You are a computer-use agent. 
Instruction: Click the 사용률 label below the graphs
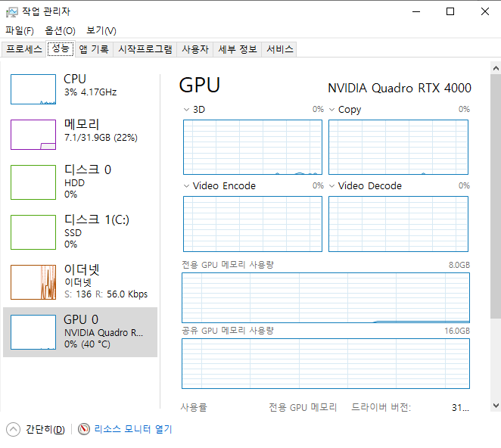click(x=194, y=407)
